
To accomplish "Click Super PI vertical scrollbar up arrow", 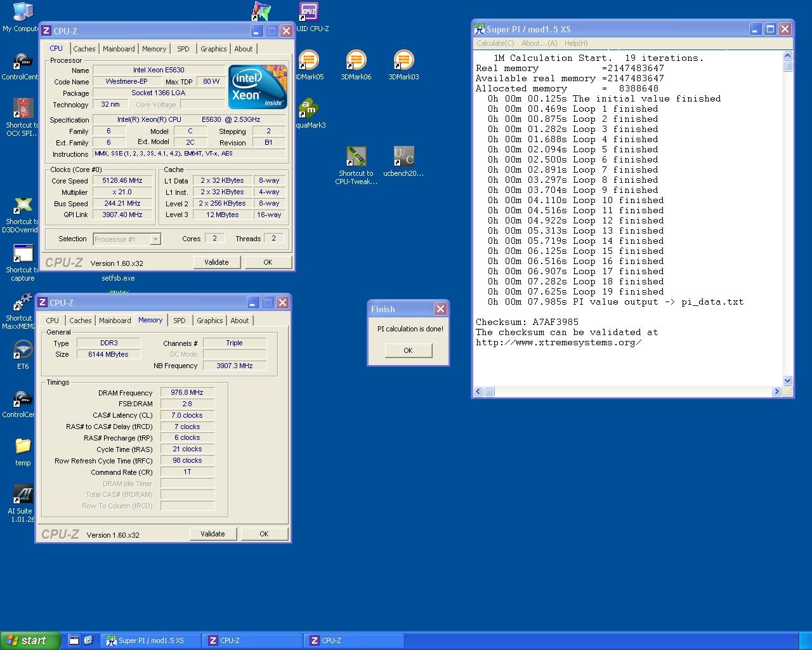I will (788, 56).
